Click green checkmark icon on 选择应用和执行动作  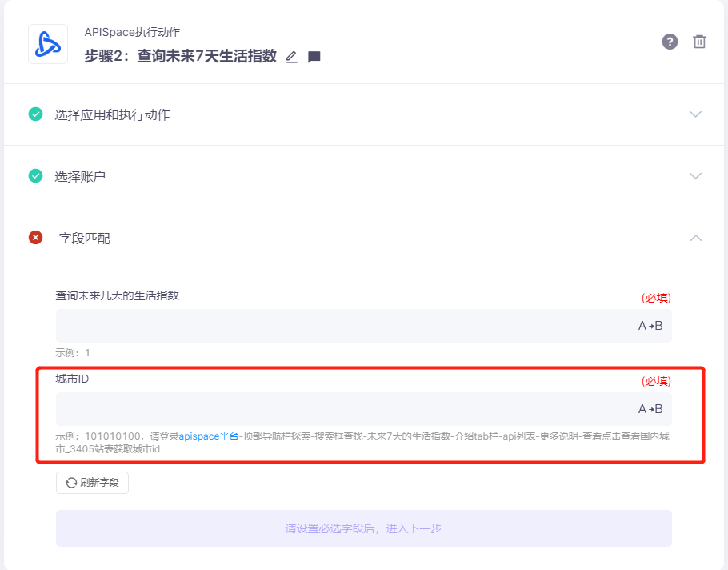pos(34,114)
